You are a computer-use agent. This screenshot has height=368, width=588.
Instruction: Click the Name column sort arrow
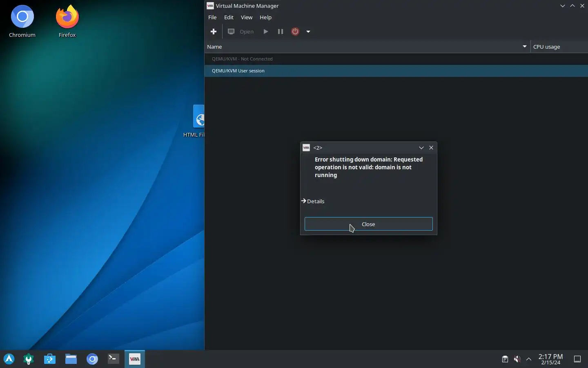[x=525, y=47]
